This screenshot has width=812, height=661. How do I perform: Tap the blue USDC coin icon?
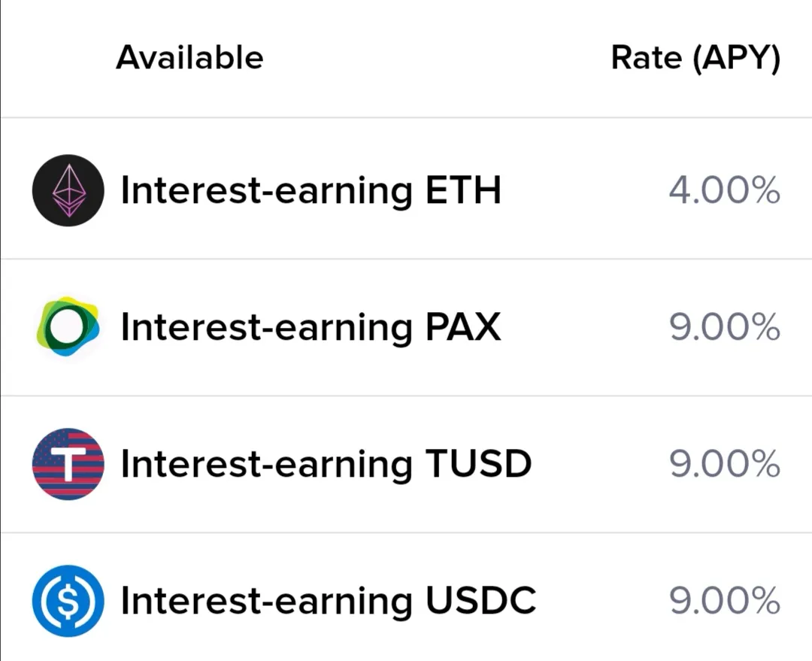click(68, 600)
